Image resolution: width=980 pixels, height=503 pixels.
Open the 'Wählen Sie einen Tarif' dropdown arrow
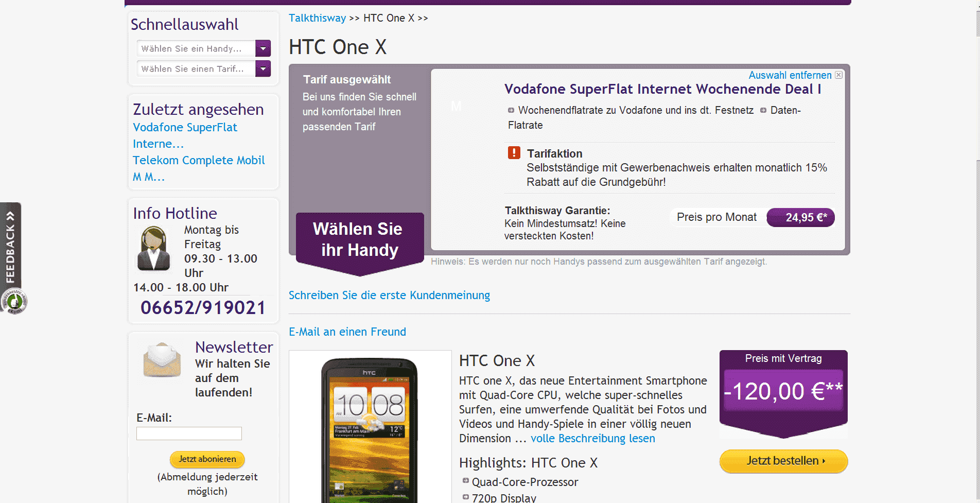263,68
